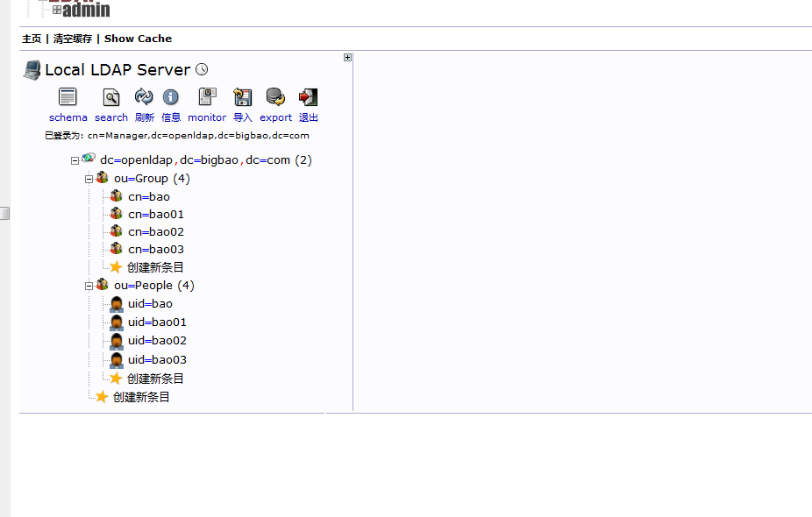Click the user icon for uid=bao01
812x517 pixels.
(x=117, y=322)
